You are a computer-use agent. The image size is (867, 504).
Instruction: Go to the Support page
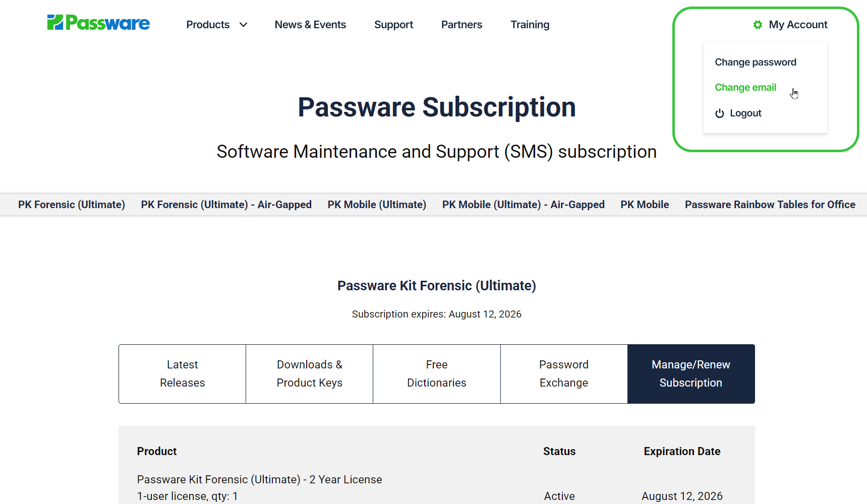click(393, 25)
